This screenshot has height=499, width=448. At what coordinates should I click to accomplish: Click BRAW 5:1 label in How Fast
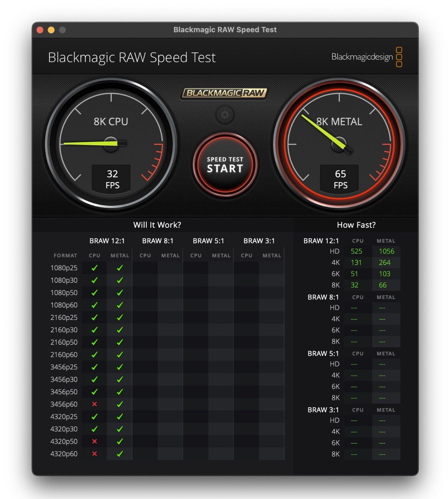tap(323, 354)
